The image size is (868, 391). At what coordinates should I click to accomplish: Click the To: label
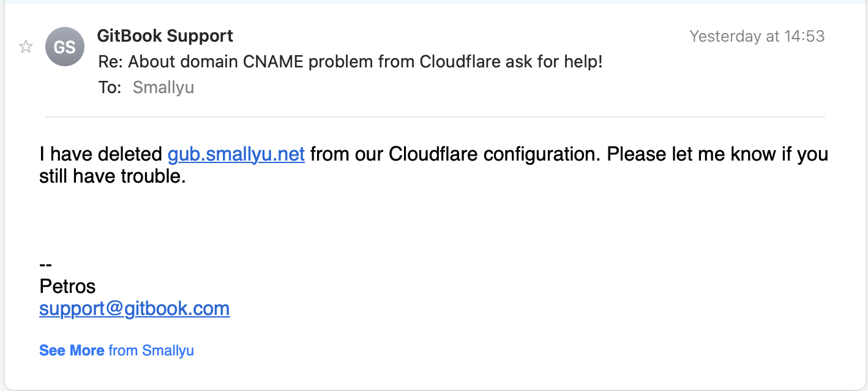[x=110, y=88]
